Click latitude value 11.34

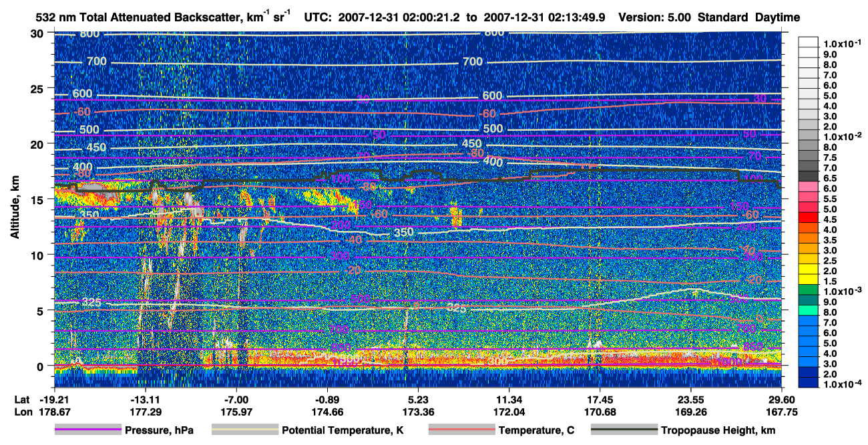509,399
